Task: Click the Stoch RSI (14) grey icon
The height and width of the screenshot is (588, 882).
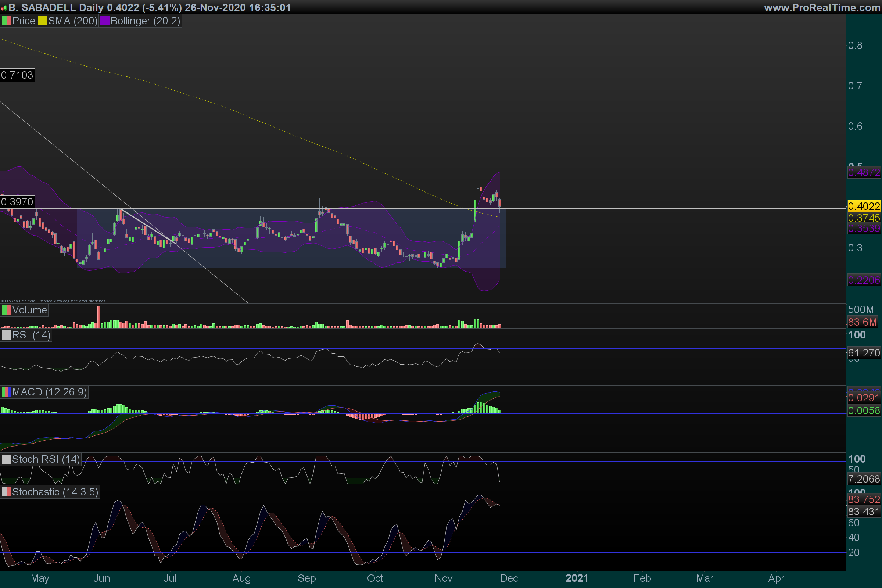Action: tap(6, 459)
